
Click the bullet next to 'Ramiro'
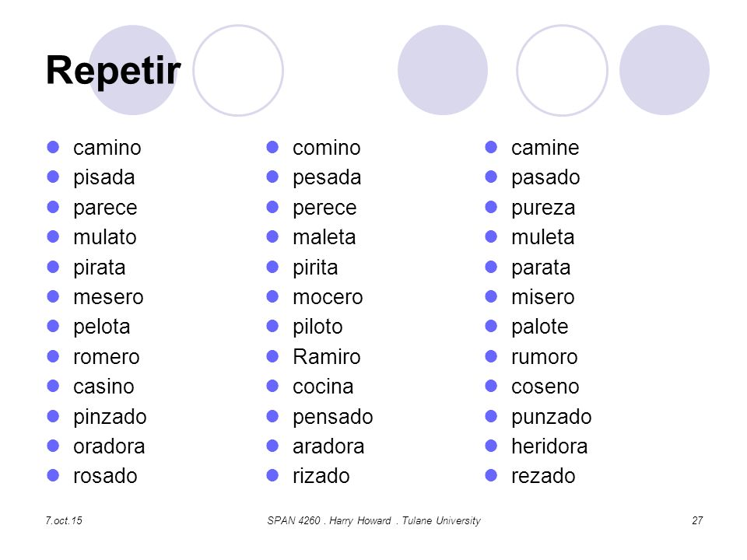point(272,356)
